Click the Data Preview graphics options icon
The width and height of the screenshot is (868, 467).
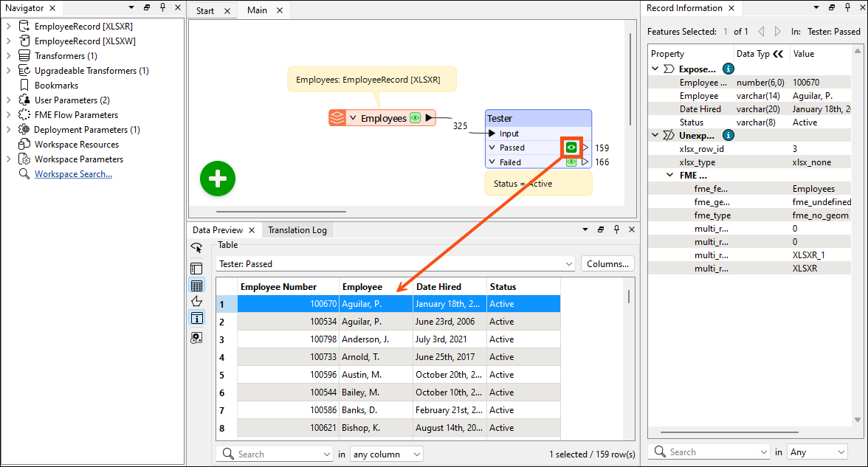coord(196,338)
